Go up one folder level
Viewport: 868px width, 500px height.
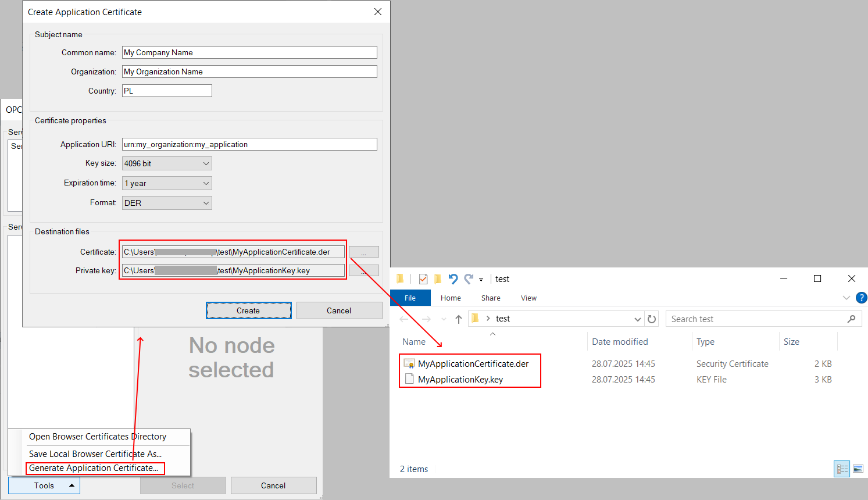tap(458, 319)
